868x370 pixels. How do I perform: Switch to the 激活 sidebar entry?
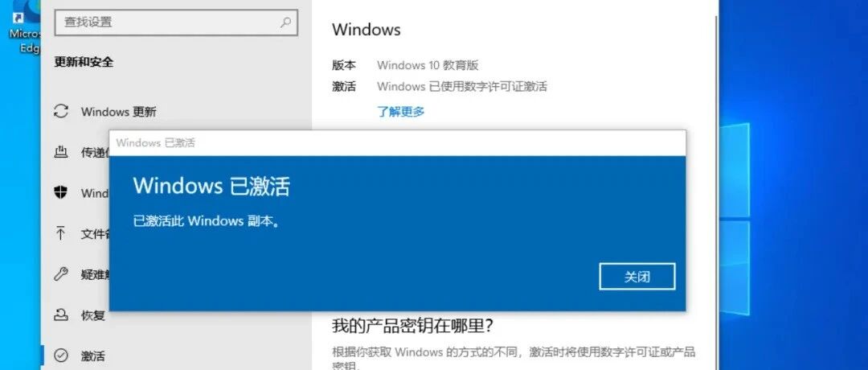(x=93, y=356)
